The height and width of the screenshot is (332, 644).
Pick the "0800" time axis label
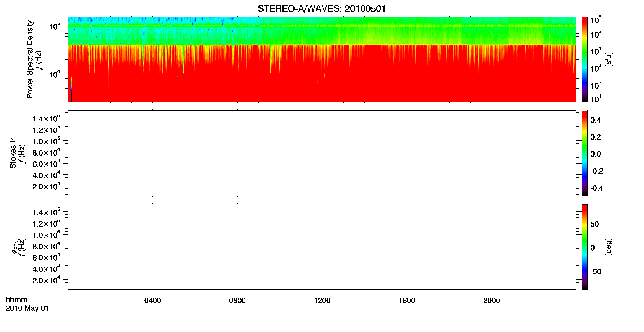pos(237,301)
